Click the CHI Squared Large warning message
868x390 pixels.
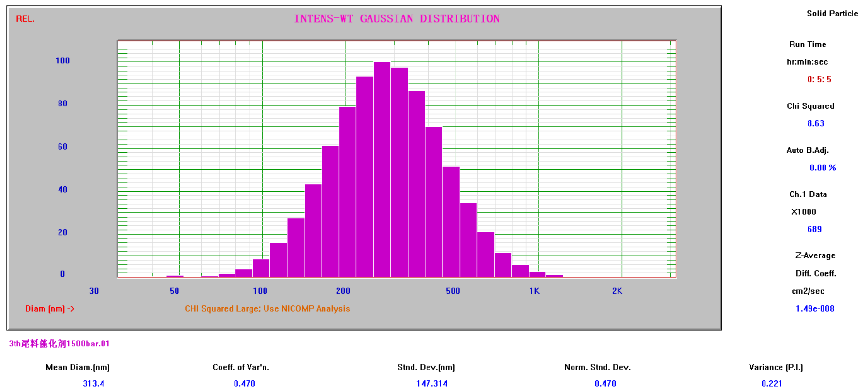click(267, 309)
